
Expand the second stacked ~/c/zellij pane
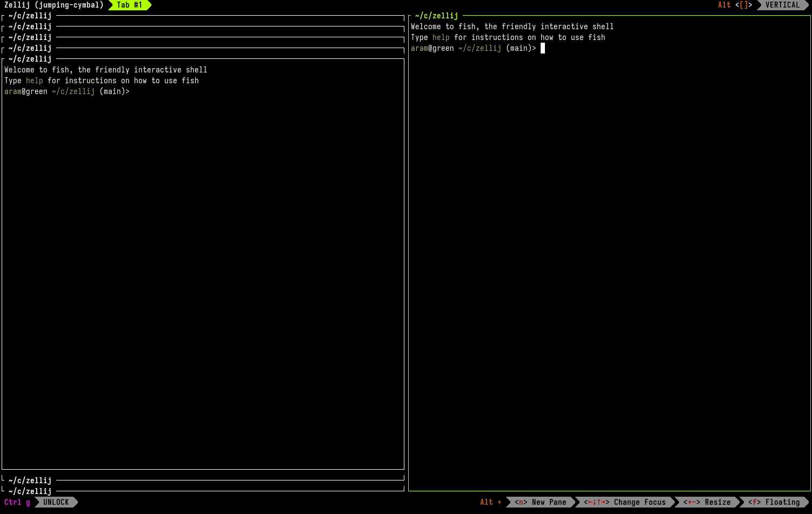(x=30, y=26)
